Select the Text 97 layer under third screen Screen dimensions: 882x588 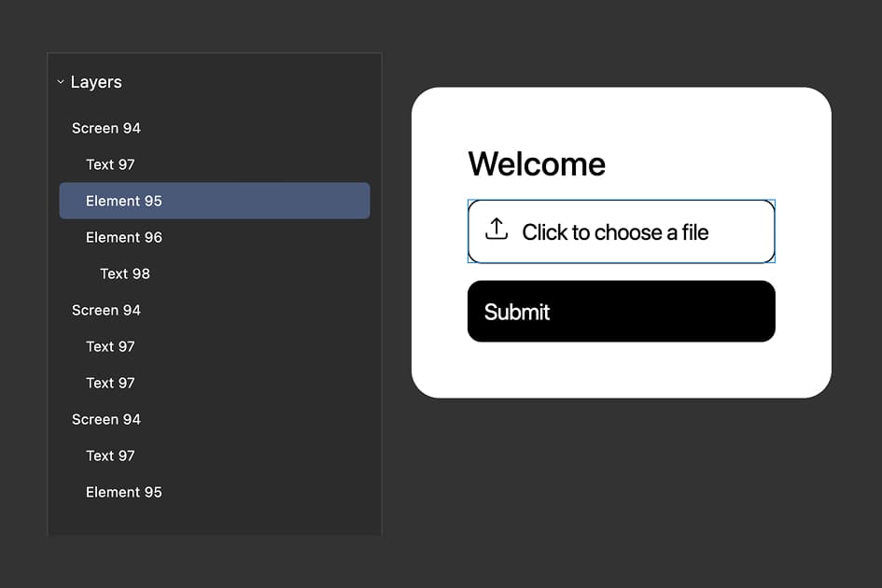pyautogui.click(x=110, y=455)
